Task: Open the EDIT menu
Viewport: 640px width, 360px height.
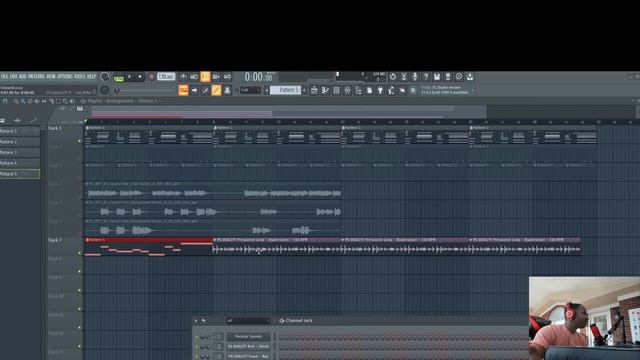Action: [x=14, y=76]
